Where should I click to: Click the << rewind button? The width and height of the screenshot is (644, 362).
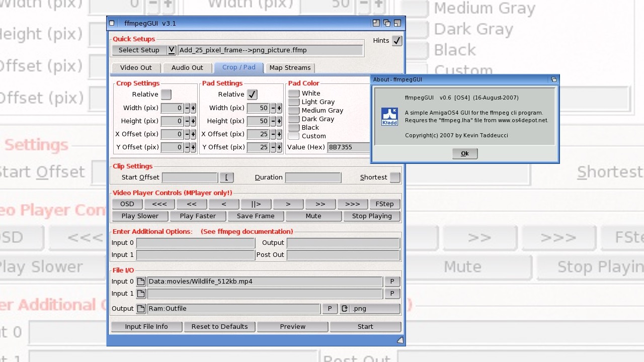click(x=192, y=204)
